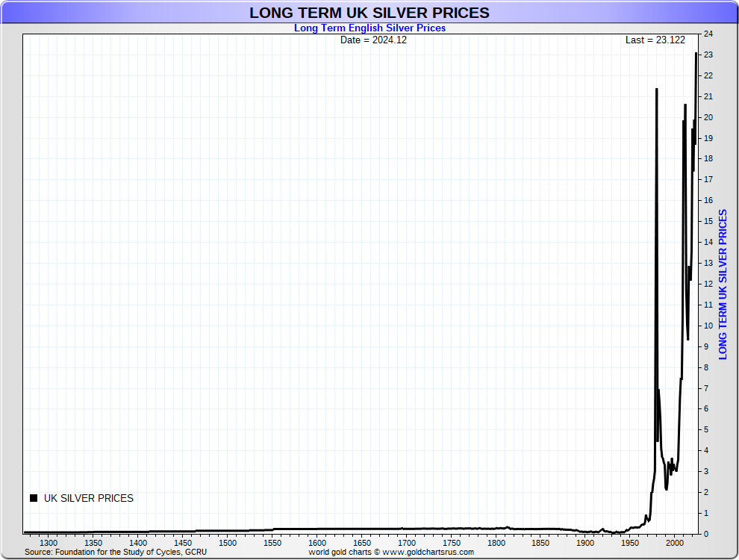Click the black UK SILVER PRICES legend swatch
The image size is (739, 560).
pyautogui.click(x=34, y=498)
